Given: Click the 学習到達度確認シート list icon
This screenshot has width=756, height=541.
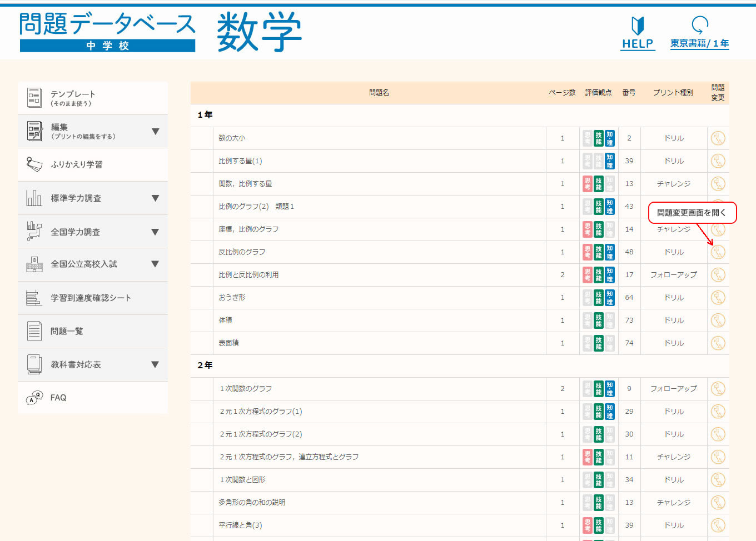Looking at the screenshot, I should pos(34,298).
